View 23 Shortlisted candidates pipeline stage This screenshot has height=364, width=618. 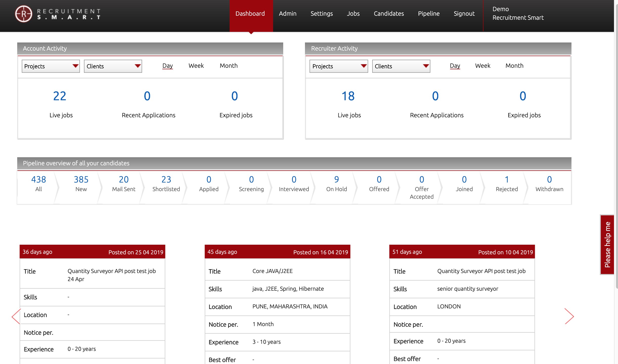[166, 184]
